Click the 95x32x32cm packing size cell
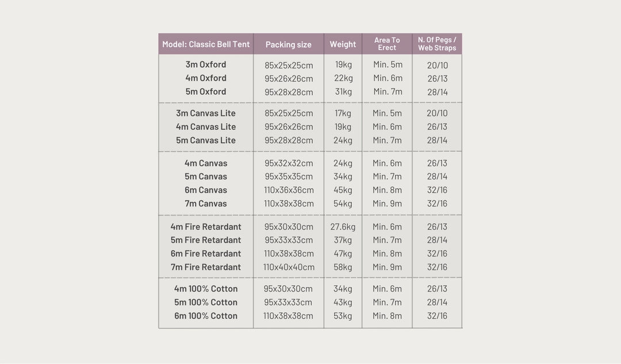This screenshot has height=364, width=621. 289,163
